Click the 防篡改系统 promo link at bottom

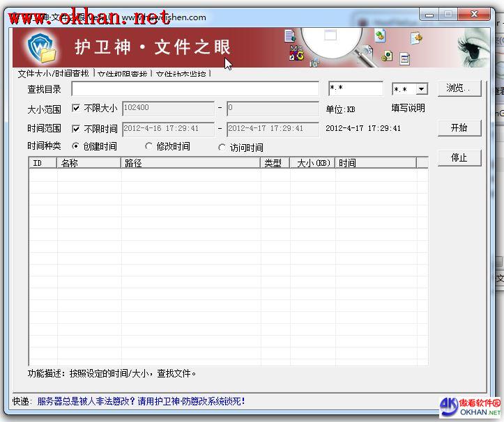pos(141,401)
